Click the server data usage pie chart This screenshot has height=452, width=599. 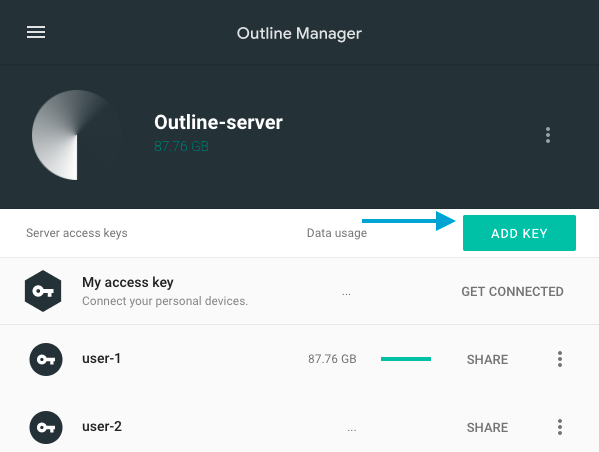tap(77, 135)
